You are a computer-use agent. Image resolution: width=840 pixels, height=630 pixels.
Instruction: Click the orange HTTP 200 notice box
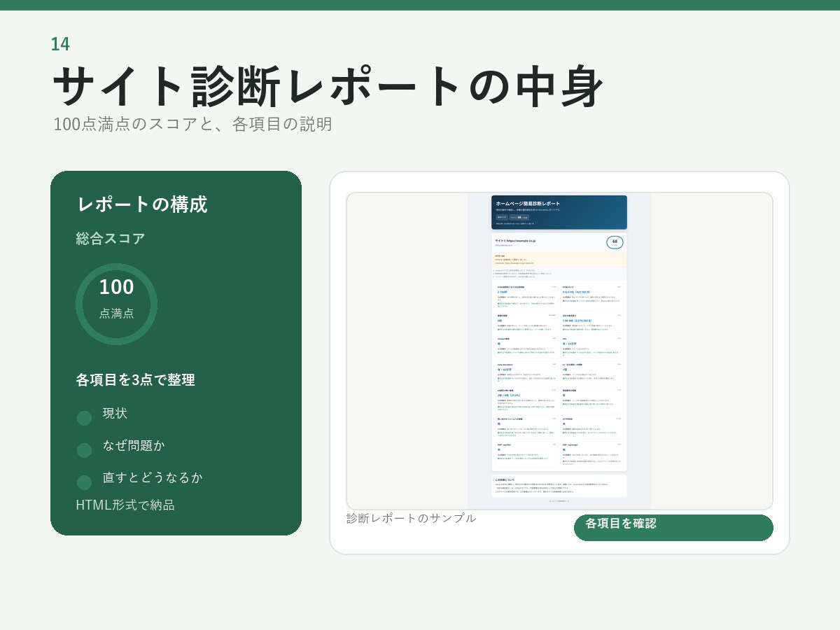[559, 259]
